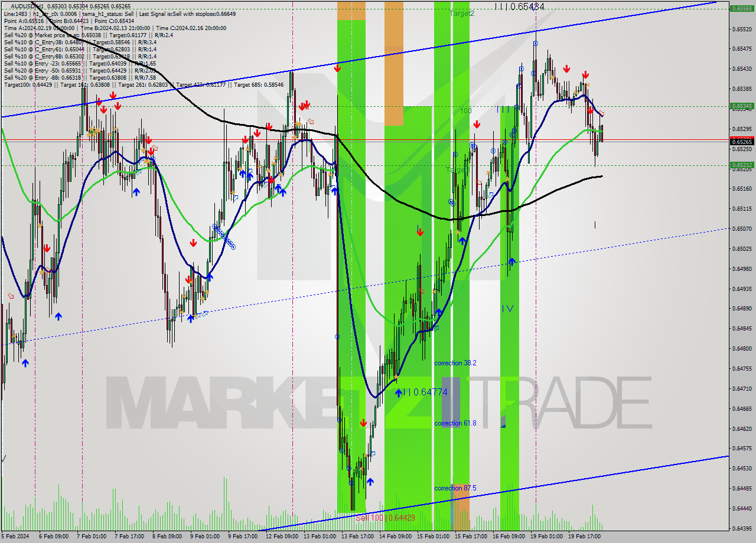756x543 pixels.
Task: Click the 'Line:1483' label
Action: [x=16, y=14]
